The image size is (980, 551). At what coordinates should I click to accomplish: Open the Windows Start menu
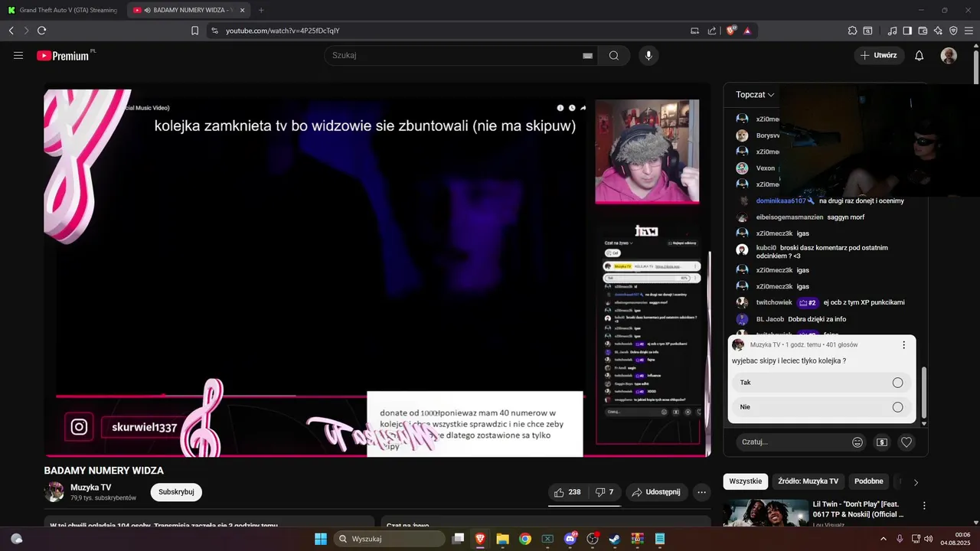tap(321, 539)
